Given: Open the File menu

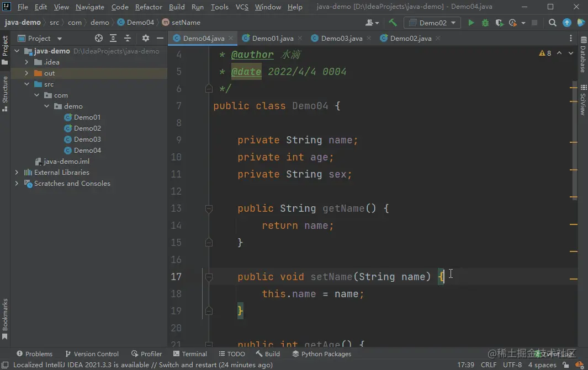Looking at the screenshot, I should click(23, 7).
